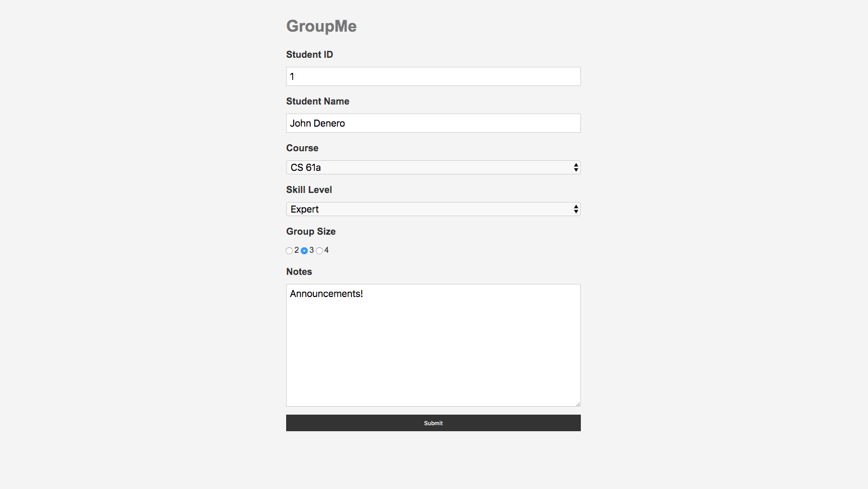This screenshot has width=868, height=489.
Task: Submit the GroupMe form
Action: pyautogui.click(x=433, y=423)
